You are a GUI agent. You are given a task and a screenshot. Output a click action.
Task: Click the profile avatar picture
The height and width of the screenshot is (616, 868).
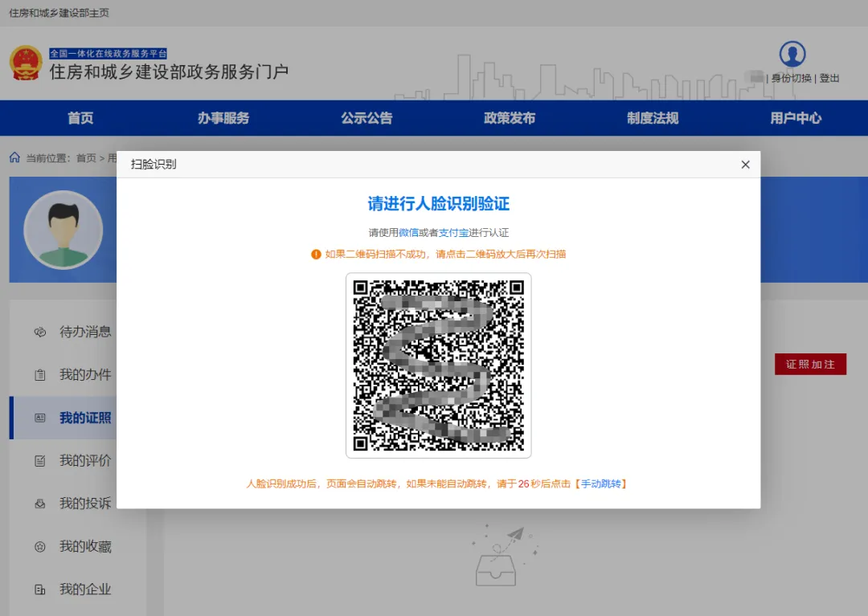coord(63,230)
